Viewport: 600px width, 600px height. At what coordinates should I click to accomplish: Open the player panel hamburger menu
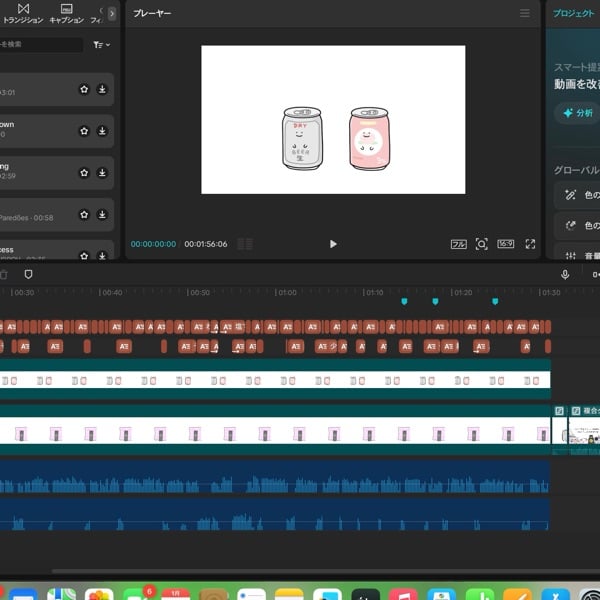[525, 13]
